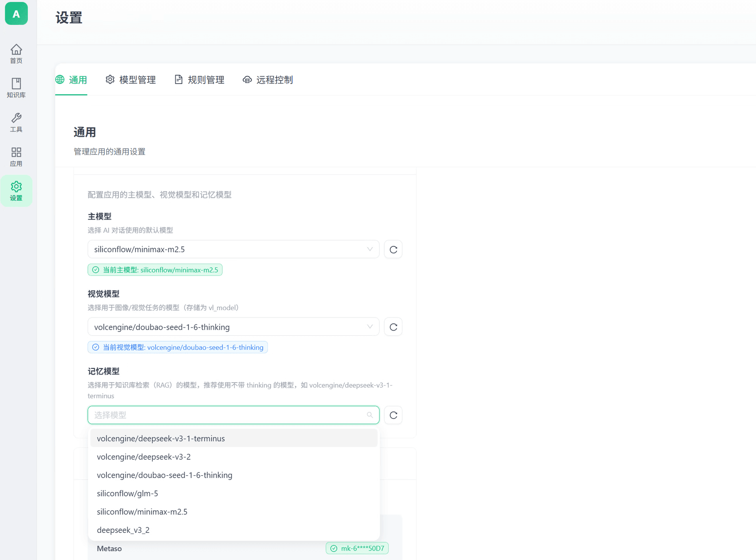Image resolution: width=756 pixels, height=560 pixels.
Task: Click the 当前视觉模型 confirmation badge
Action: (x=177, y=347)
